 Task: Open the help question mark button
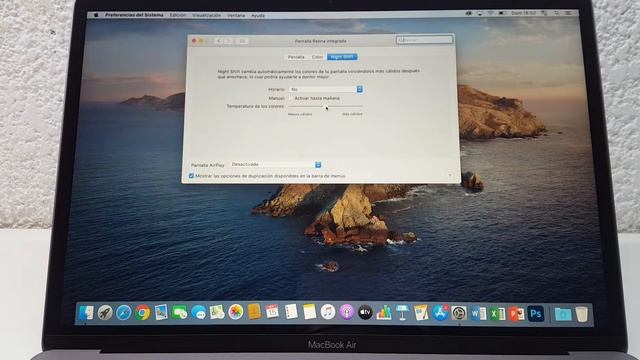pos(450,176)
